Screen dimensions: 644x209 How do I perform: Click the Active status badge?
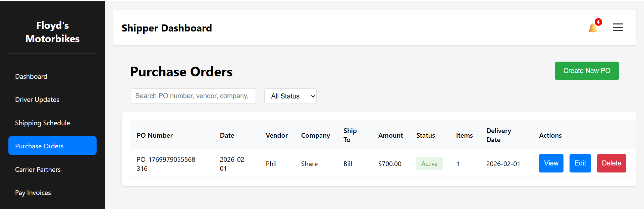429,163
